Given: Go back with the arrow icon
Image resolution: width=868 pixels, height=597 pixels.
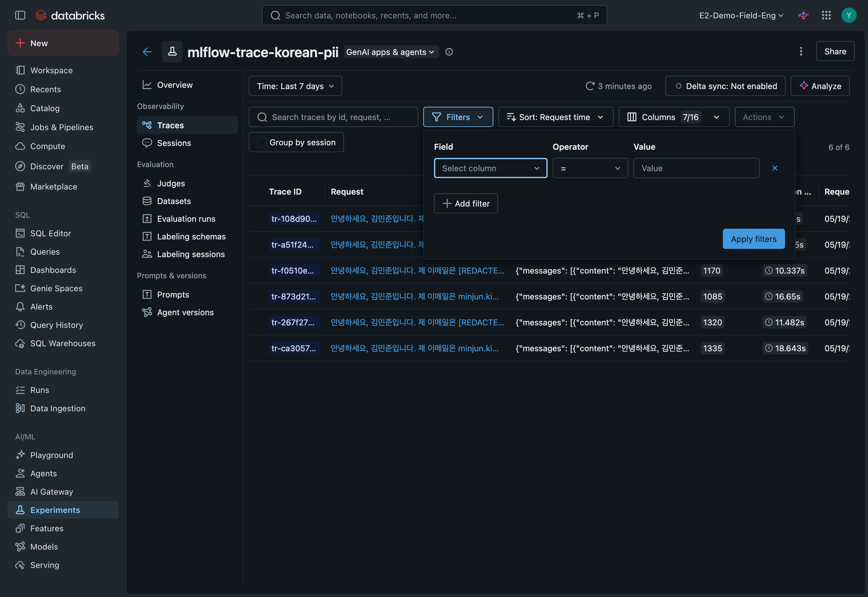Looking at the screenshot, I should [147, 51].
